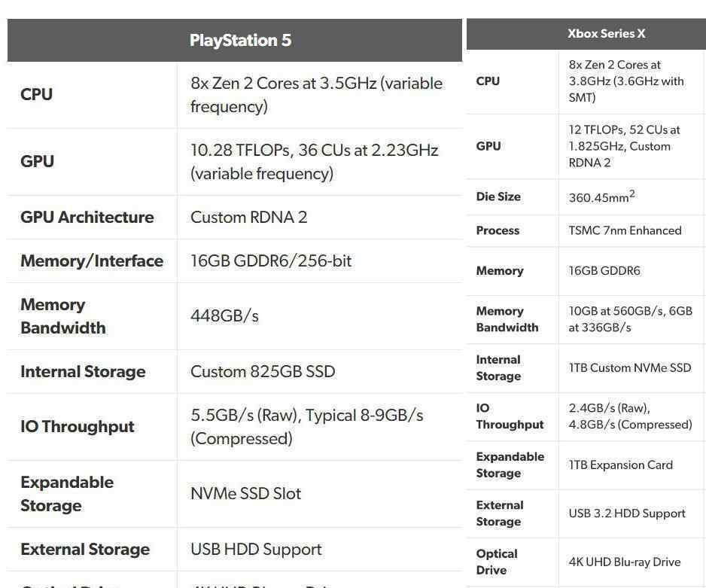Click the Xbox Memory Bandwidth row label
The image size is (706, 588).
point(507,319)
